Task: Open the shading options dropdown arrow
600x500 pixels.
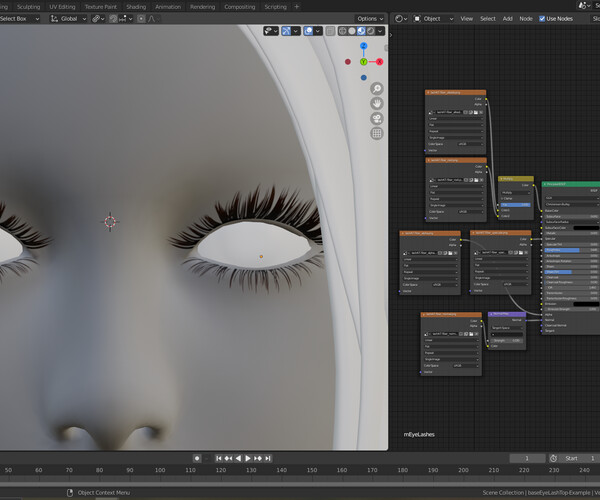Action: [380, 31]
